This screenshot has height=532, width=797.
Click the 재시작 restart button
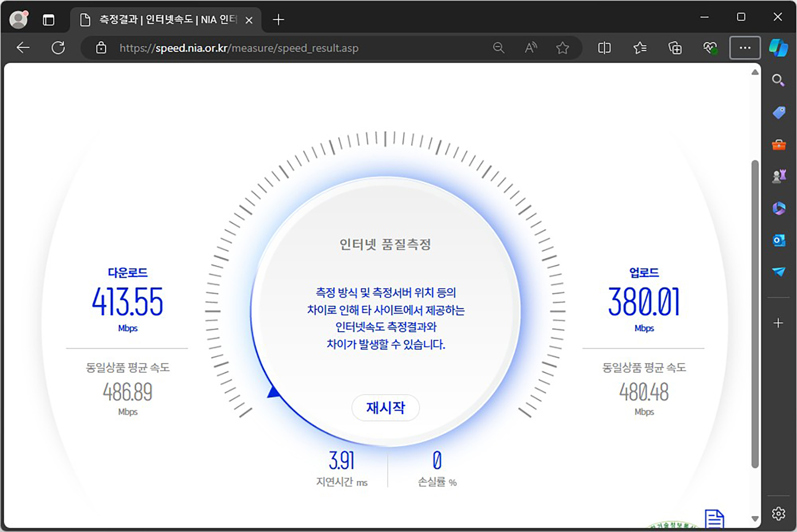(x=385, y=407)
